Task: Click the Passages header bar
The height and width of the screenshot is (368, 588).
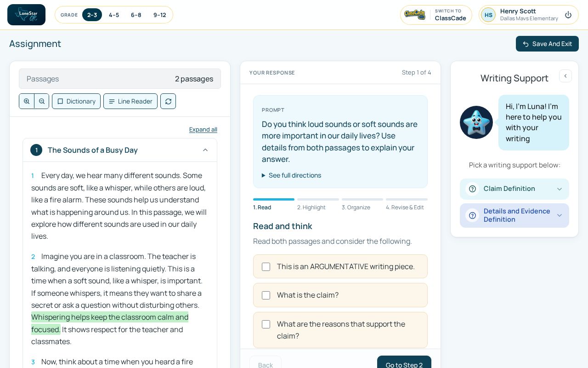Action: coord(120,79)
